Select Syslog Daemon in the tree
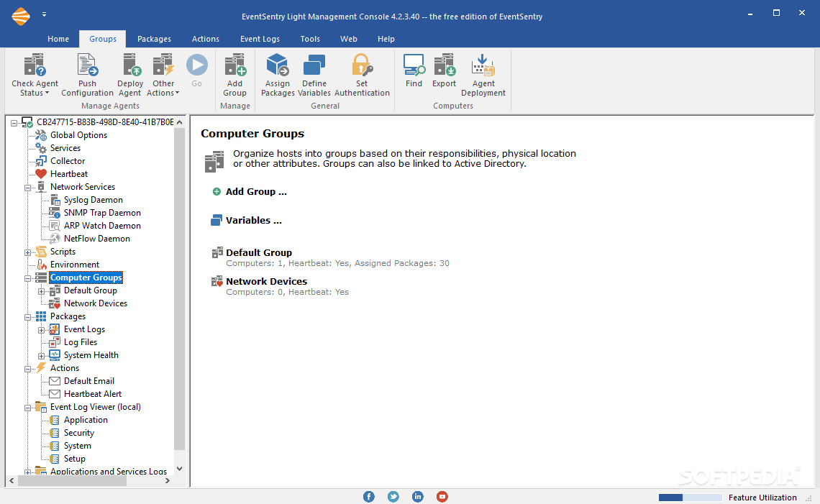The width and height of the screenshot is (820, 504). tap(93, 200)
